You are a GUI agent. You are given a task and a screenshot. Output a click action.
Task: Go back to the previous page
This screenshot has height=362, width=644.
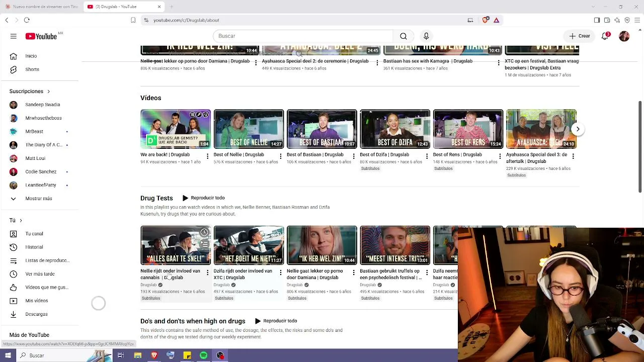click(7, 20)
